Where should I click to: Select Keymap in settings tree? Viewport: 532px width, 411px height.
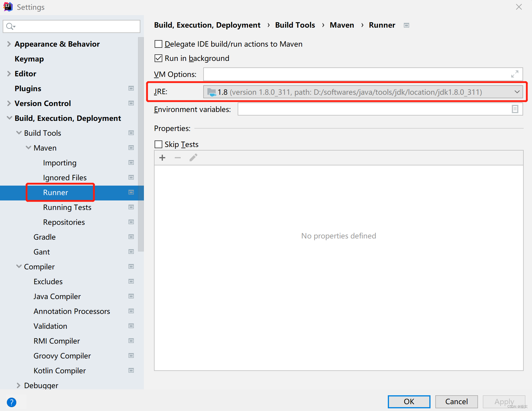click(29, 59)
